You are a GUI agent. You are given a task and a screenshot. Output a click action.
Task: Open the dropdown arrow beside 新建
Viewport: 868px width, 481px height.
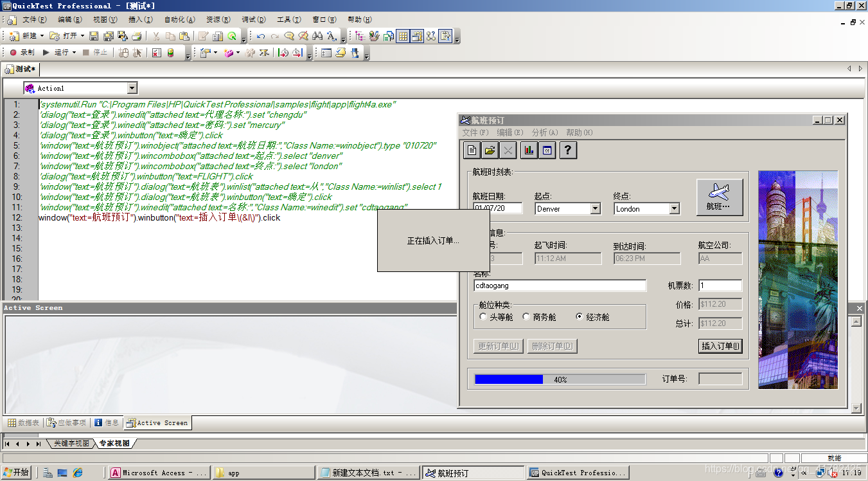click(x=42, y=36)
